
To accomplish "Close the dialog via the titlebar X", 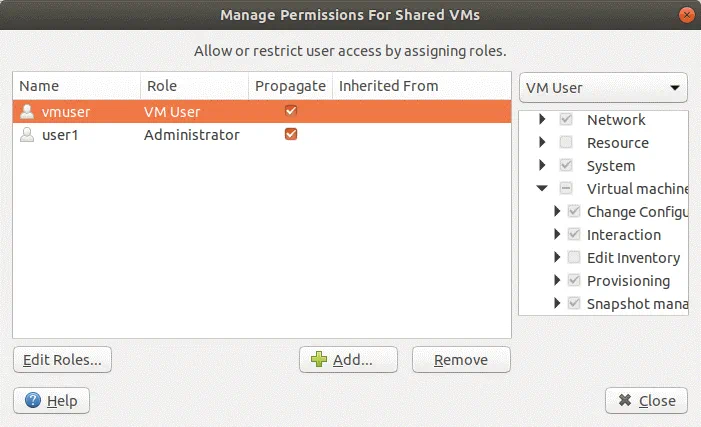I will click(684, 15).
